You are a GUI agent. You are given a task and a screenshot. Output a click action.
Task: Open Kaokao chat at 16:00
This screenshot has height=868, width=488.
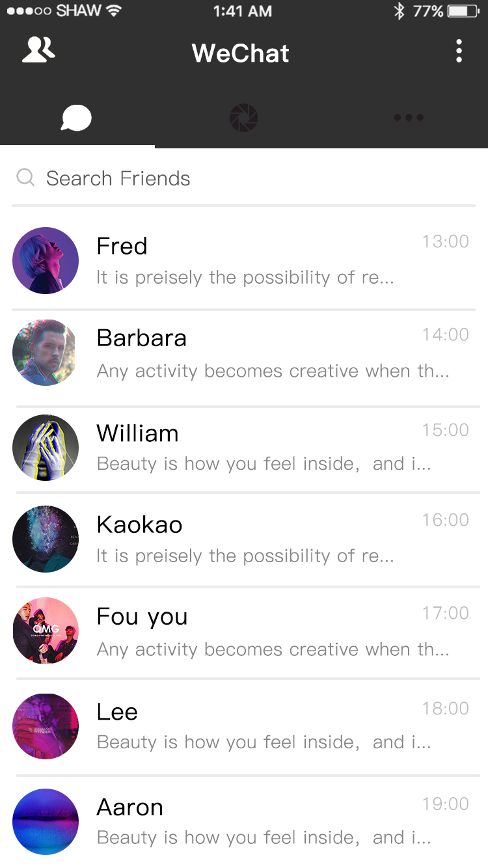click(x=244, y=539)
